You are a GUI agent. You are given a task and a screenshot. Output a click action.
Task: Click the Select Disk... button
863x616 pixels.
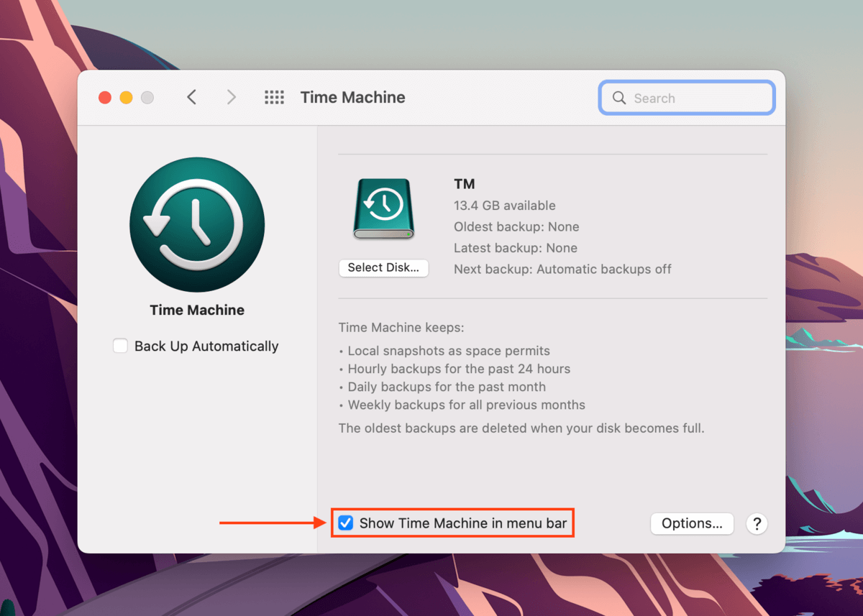pyautogui.click(x=383, y=268)
